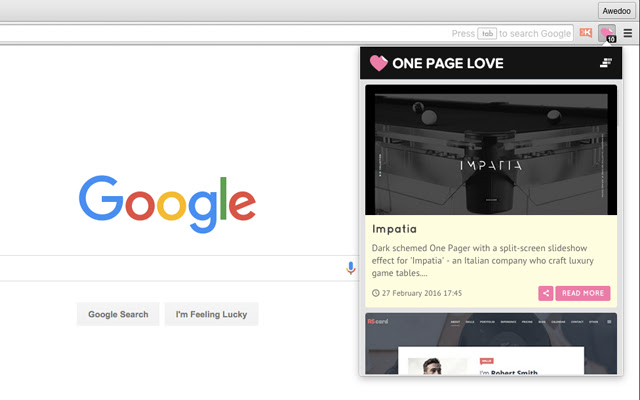Click the Chrome address bar

point(286,33)
